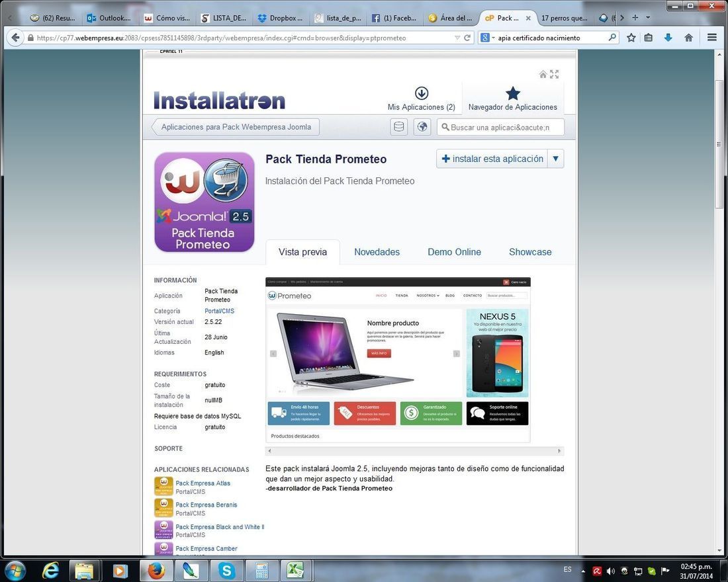Viewport: 728px width, 582px height.
Task: Open the Showcase tab
Action: 530,252
